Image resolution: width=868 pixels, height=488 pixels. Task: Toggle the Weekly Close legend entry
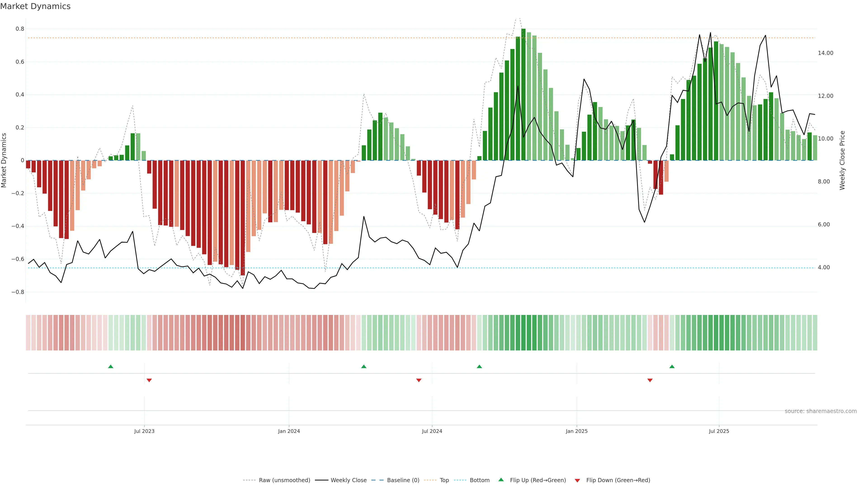point(348,480)
